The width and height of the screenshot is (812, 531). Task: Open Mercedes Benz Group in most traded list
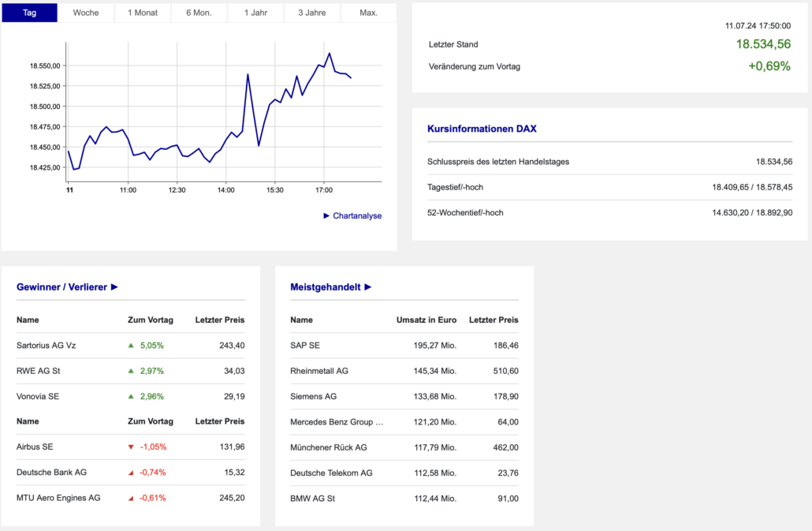tap(337, 421)
